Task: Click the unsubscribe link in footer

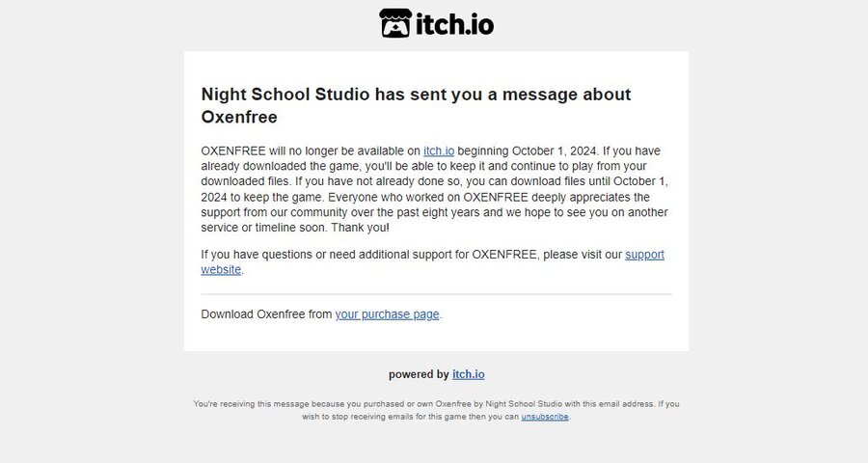Action: pos(545,417)
